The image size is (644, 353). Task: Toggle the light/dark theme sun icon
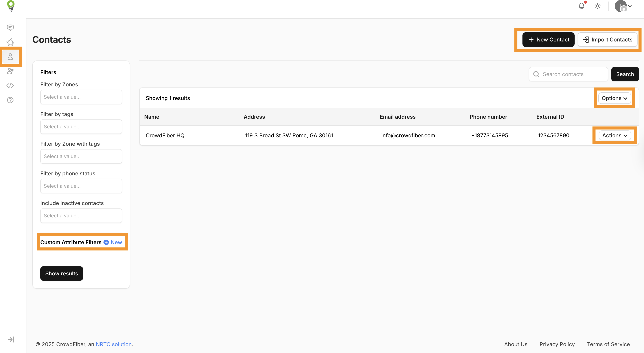click(x=598, y=6)
